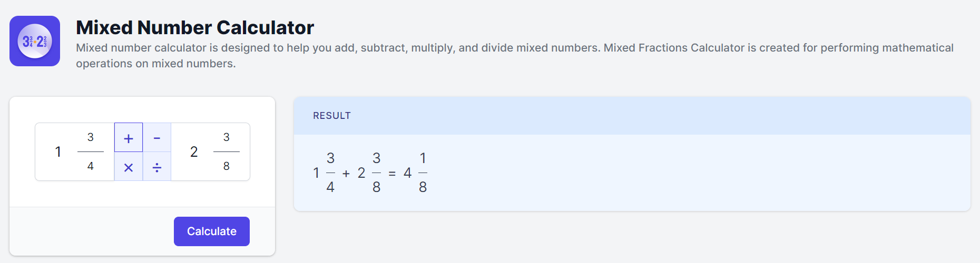The image size is (980, 263).
Task: Click the Mixed Number Calculator logo icon
Action: [x=35, y=41]
